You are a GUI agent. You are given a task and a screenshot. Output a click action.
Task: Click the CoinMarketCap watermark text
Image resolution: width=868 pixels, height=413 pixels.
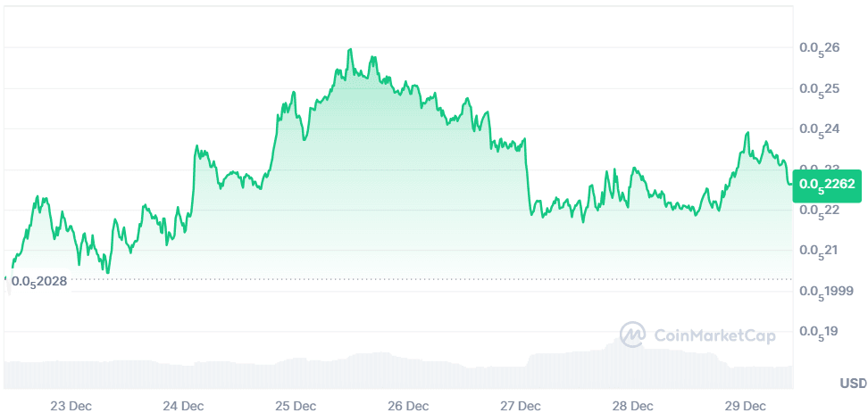point(714,336)
